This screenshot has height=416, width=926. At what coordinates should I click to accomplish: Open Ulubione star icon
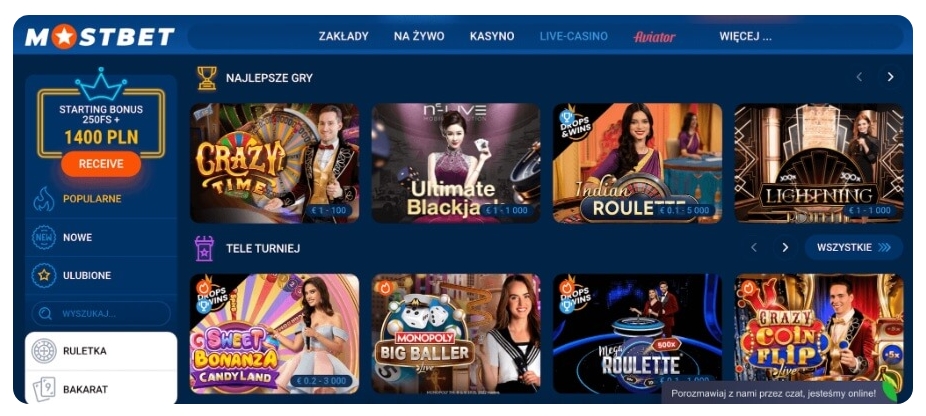coord(44,275)
